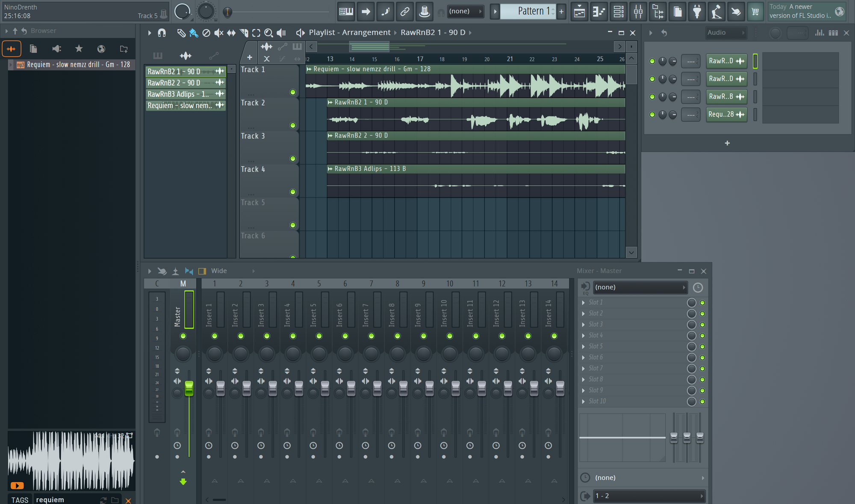
Task: Open the mixer options arrow menu
Action: coord(150,271)
